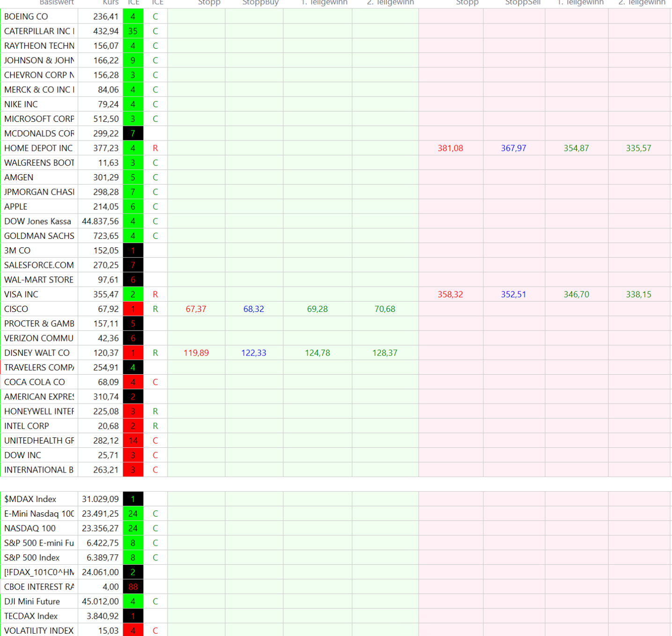Select Home Depot's blue StoppSell value 367,97
The width and height of the screenshot is (672, 636).
click(x=513, y=148)
